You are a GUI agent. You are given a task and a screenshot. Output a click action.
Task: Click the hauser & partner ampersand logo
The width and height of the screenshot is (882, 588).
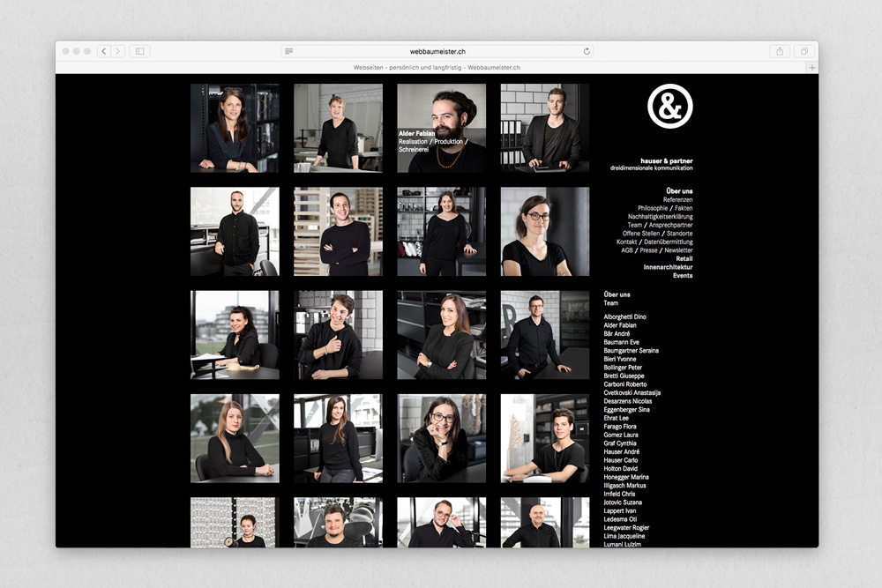669,106
